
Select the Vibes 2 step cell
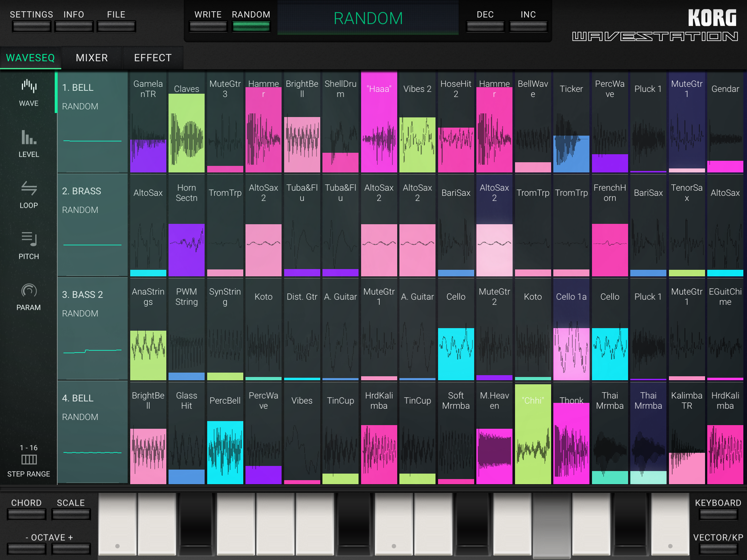pos(417,122)
